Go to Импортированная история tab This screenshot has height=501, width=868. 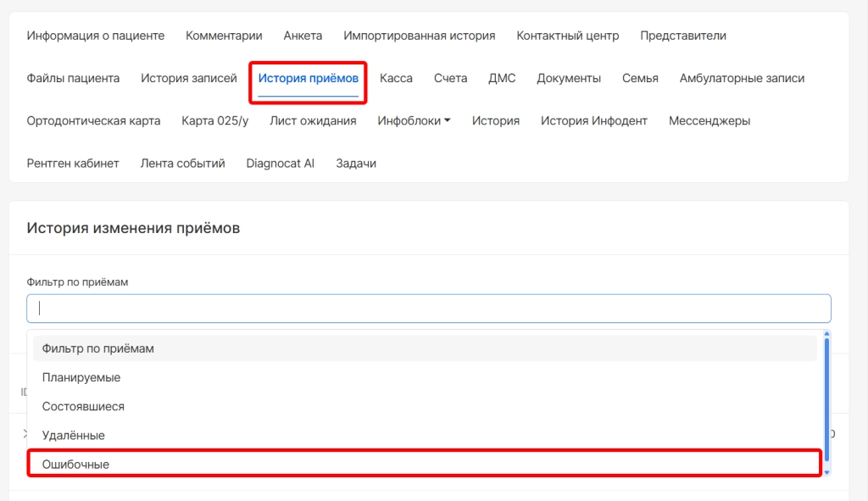pyautogui.click(x=419, y=36)
